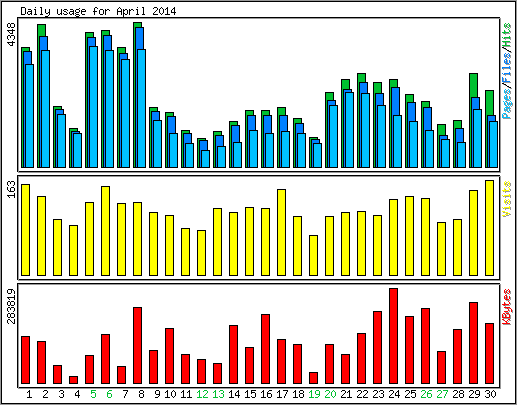The image size is (517, 405).
Task: Click the day 15 label on x-axis
Action: [250, 394]
